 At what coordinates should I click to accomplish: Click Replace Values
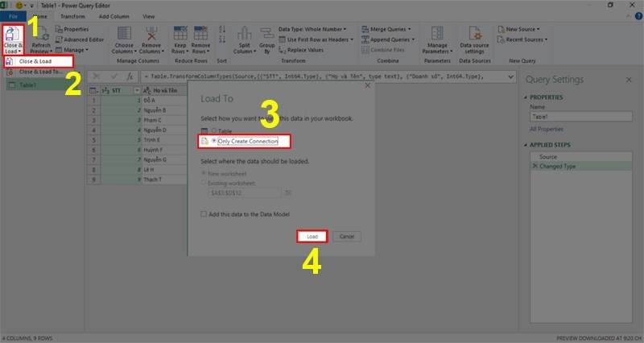pos(301,50)
